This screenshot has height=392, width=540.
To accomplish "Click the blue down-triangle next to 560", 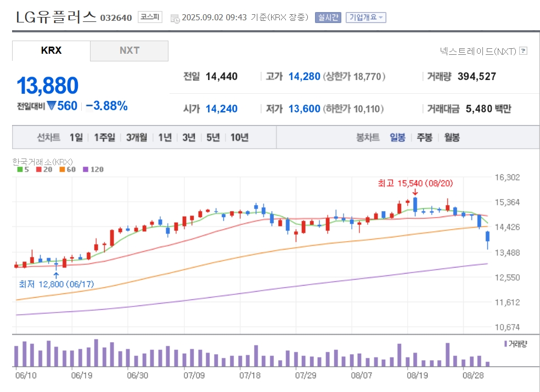I will point(52,106).
